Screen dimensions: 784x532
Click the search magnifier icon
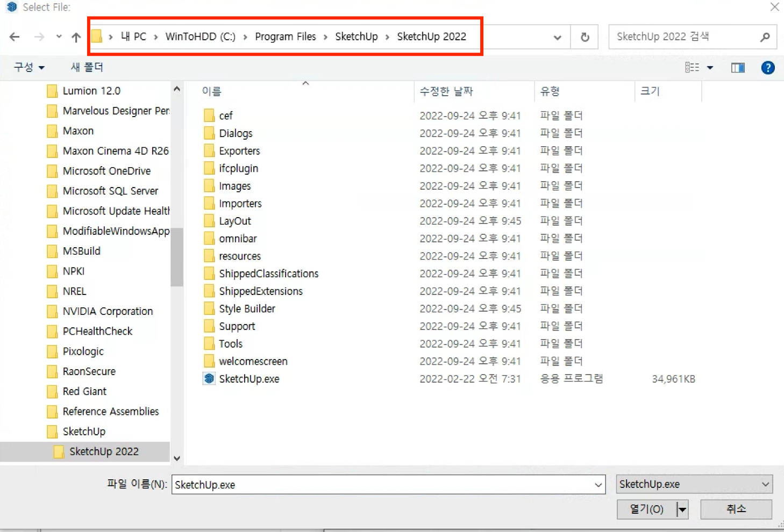[x=765, y=37]
